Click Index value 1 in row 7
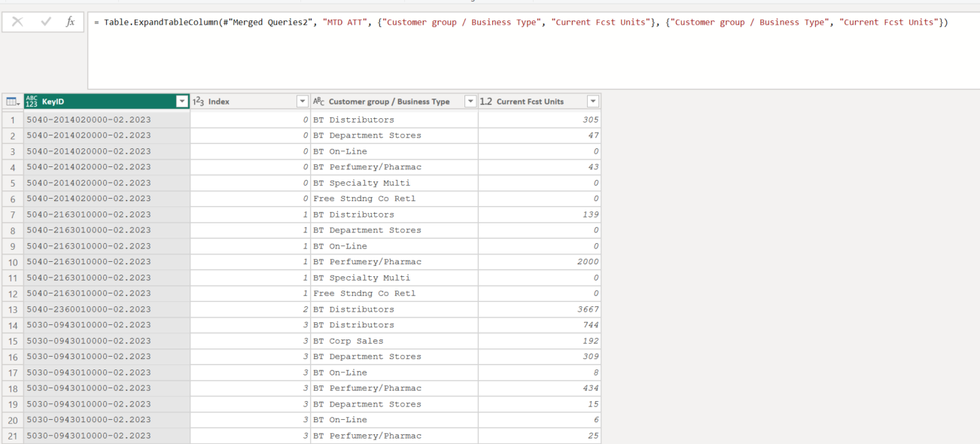The width and height of the screenshot is (980, 444). (305, 214)
